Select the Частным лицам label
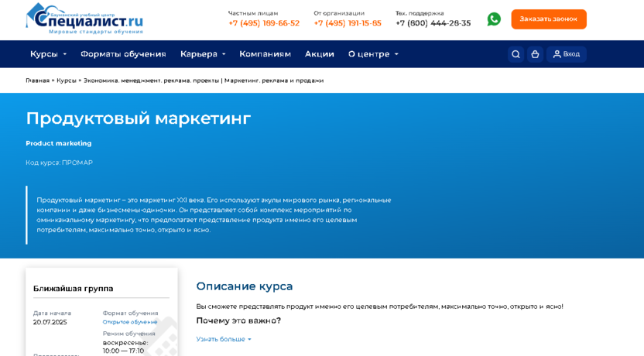 253,13
